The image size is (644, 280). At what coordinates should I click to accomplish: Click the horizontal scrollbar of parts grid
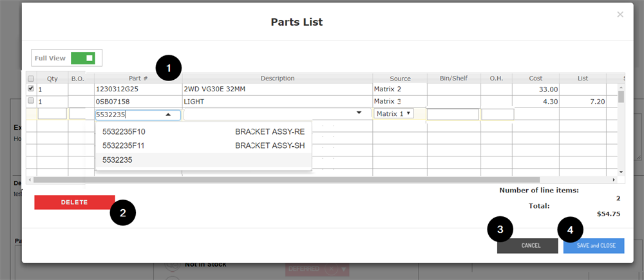(x=287, y=180)
